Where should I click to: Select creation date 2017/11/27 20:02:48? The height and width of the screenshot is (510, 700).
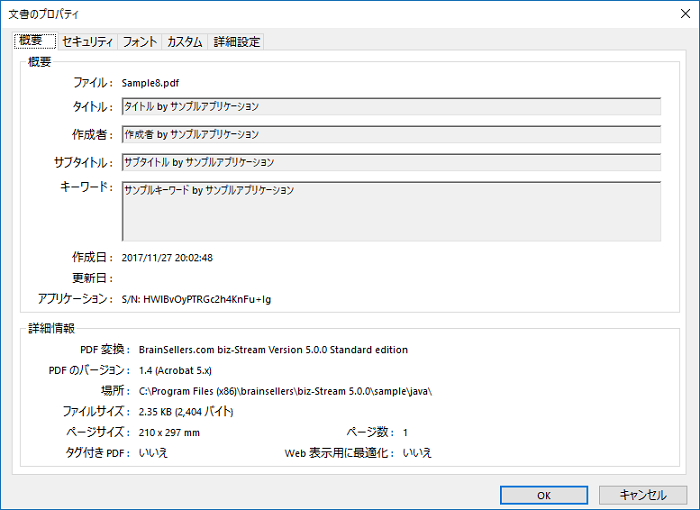pyautogui.click(x=167, y=258)
